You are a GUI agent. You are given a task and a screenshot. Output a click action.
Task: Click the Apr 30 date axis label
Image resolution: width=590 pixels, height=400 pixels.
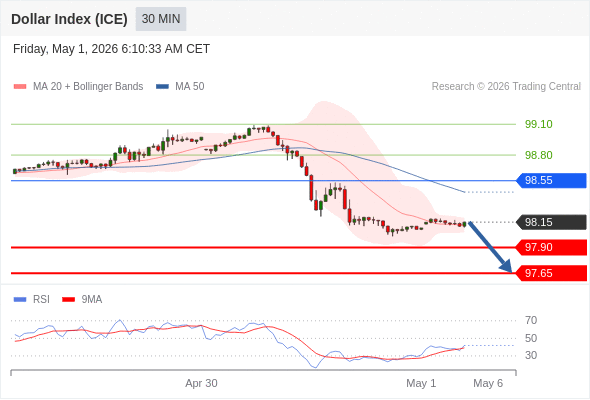[201, 383]
